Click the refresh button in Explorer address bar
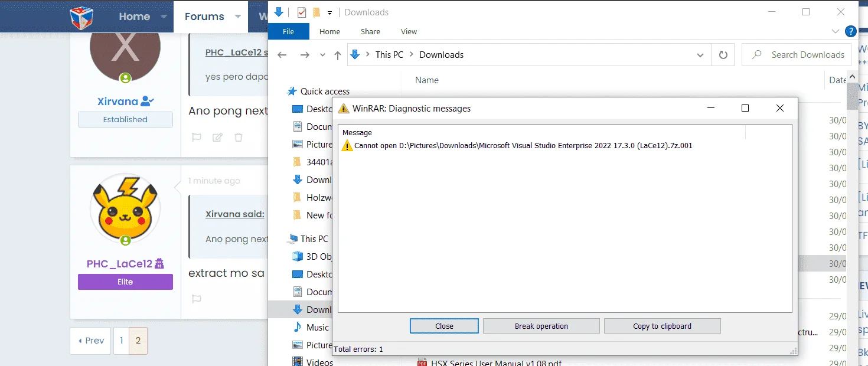 coord(723,55)
